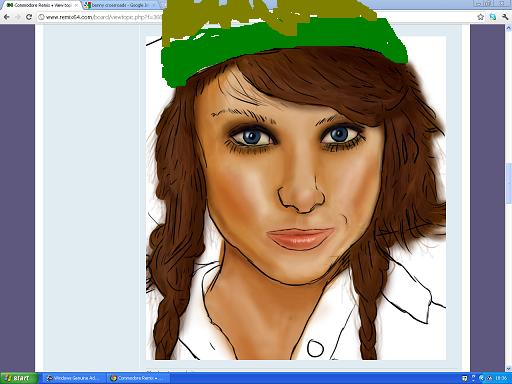Click the globe icon in the address bar

(x=41, y=17)
